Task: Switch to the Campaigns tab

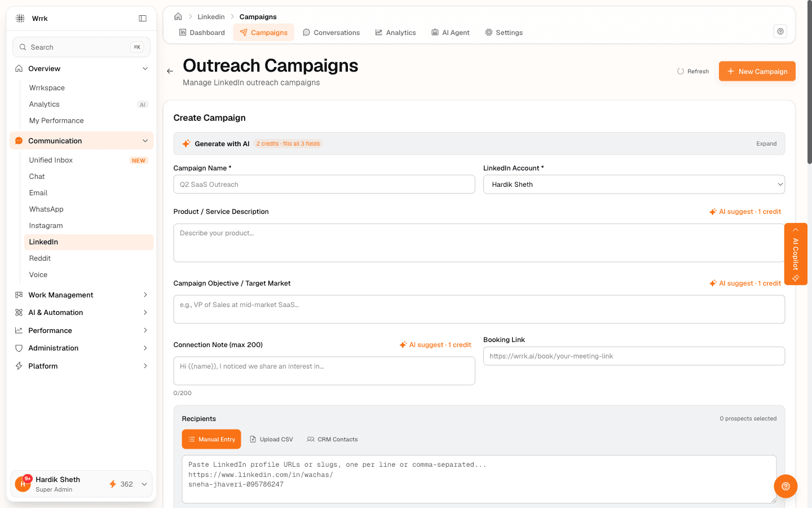Action: coord(263,33)
